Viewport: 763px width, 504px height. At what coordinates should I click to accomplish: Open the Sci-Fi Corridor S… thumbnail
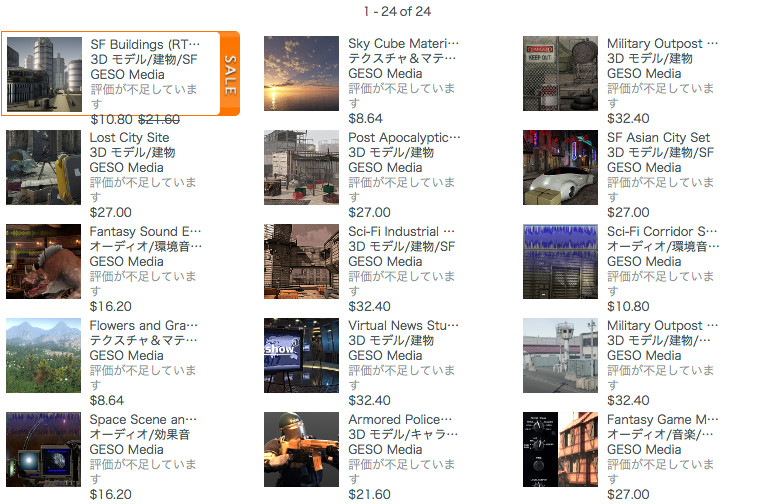tap(560, 261)
